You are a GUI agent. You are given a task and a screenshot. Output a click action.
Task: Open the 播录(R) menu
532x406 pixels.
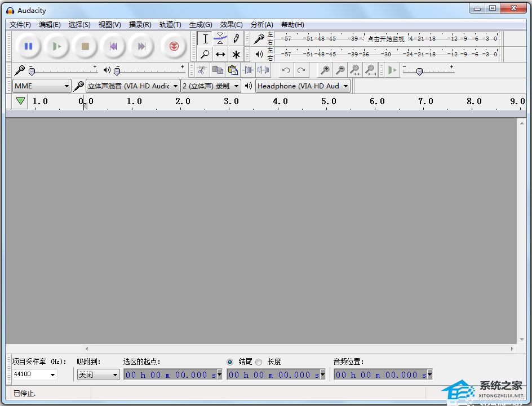tap(140, 25)
